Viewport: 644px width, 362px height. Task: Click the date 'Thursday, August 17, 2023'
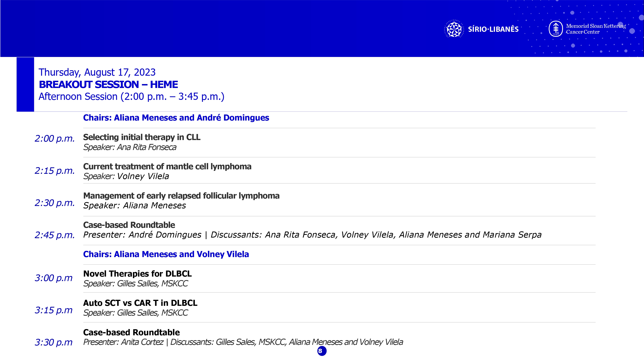(x=97, y=72)
